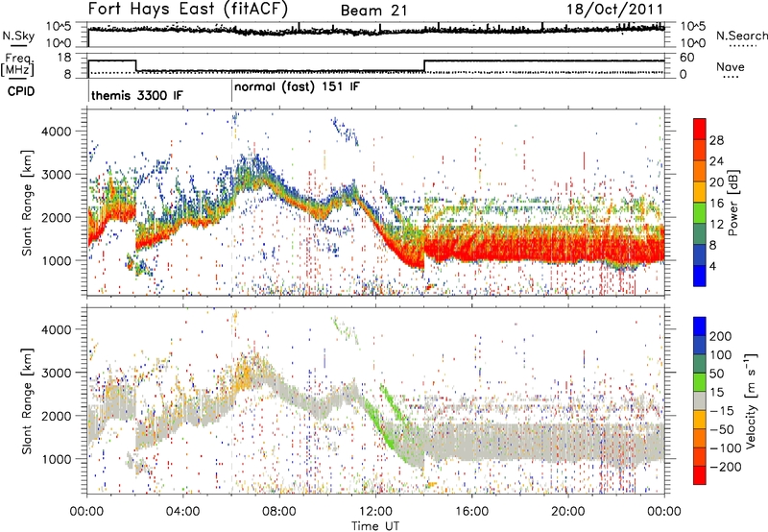This screenshot has width=768, height=532.
Task: Select the '04:00' time tick label
Action: coord(182,512)
